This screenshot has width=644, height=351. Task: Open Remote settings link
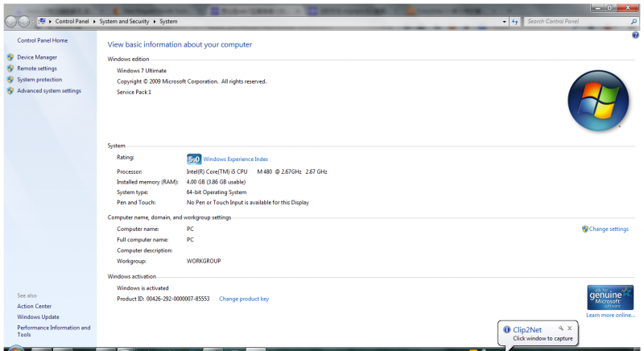(x=37, y=68)
